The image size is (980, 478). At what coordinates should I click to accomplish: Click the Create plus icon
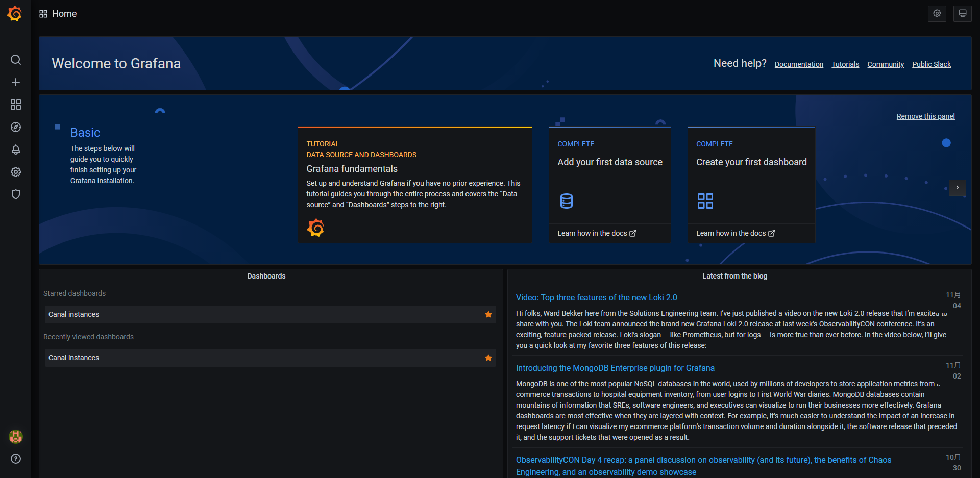point(16,82)
